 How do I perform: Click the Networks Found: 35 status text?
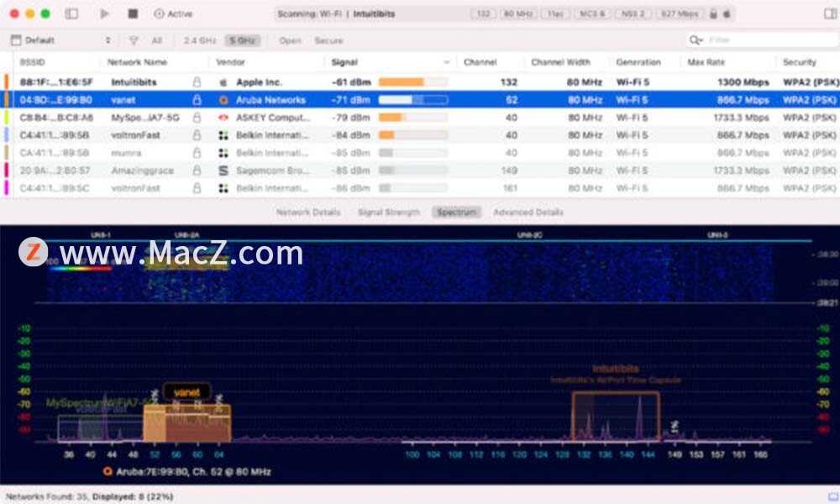tap(46, 496)
